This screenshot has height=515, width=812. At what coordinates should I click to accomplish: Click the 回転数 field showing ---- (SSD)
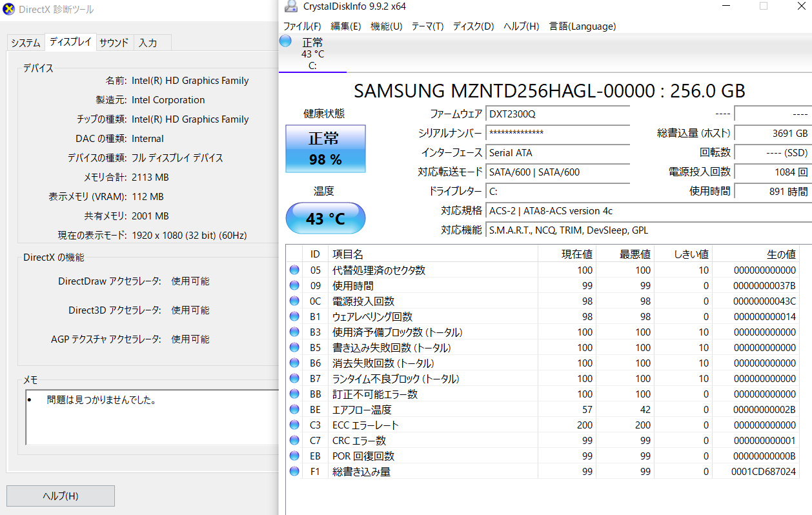pos(773,153)
